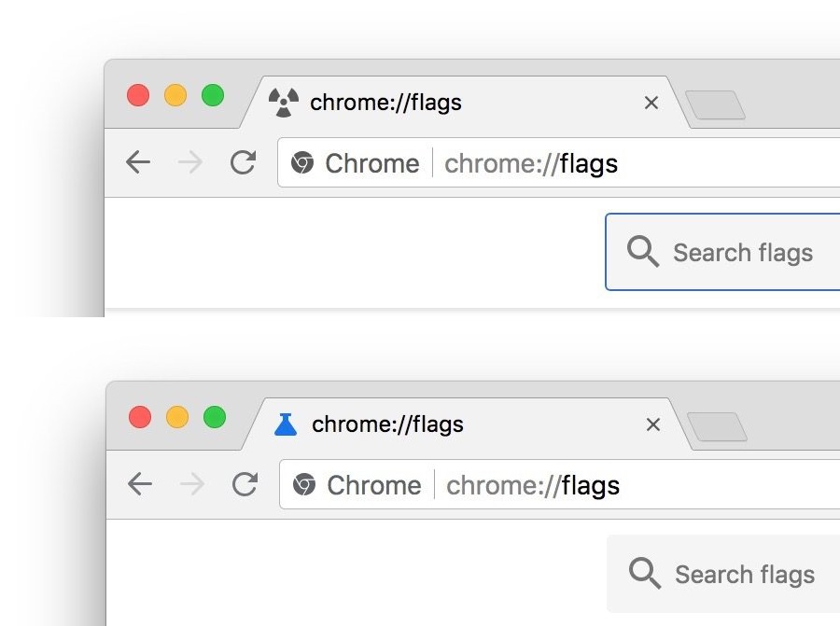Open a new tab beside the radioactive-icon tab

coord(715,104)
